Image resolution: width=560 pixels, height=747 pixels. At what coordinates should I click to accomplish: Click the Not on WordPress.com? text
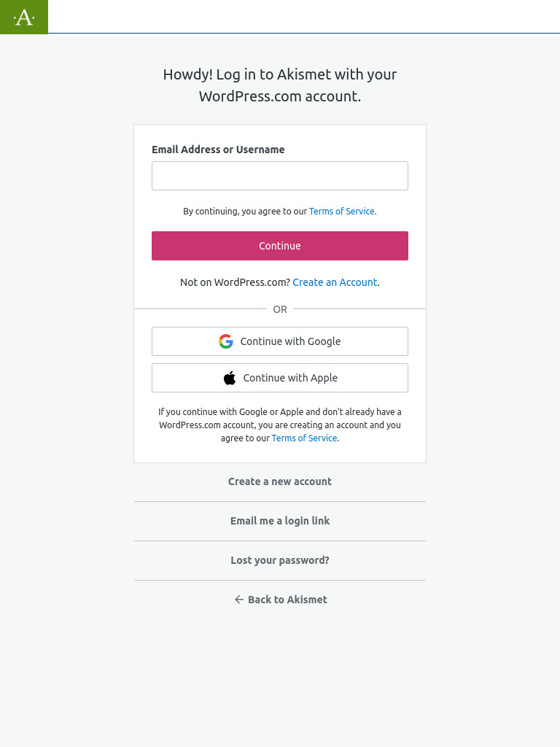coord(236,282)
